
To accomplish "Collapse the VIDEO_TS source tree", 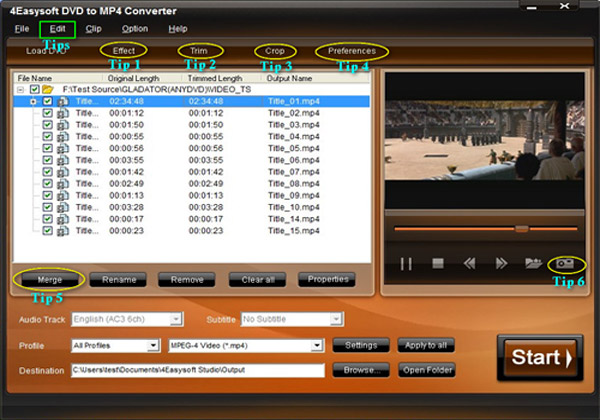I will [x=20, y=90].
